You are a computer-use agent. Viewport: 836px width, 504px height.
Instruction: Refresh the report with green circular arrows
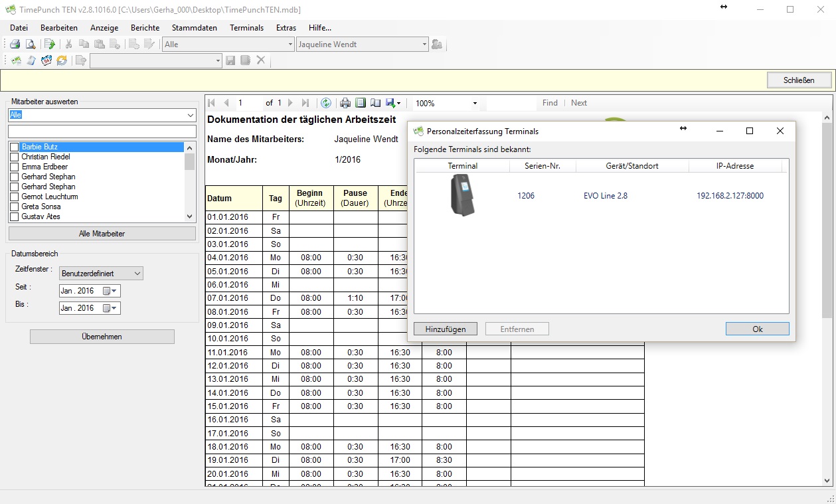(326, 103)
